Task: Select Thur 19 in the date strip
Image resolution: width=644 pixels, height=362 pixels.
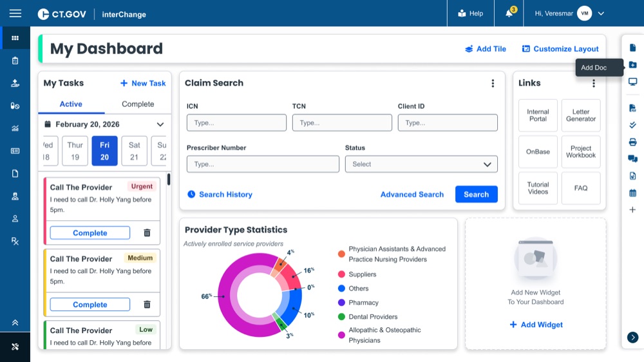Action: tap(75, 151)
